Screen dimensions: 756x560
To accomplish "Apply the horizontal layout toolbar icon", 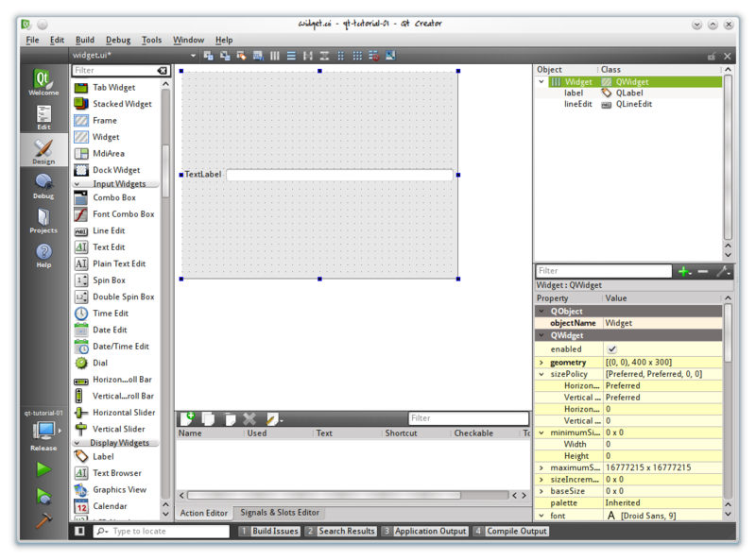I will coord(275,56).
